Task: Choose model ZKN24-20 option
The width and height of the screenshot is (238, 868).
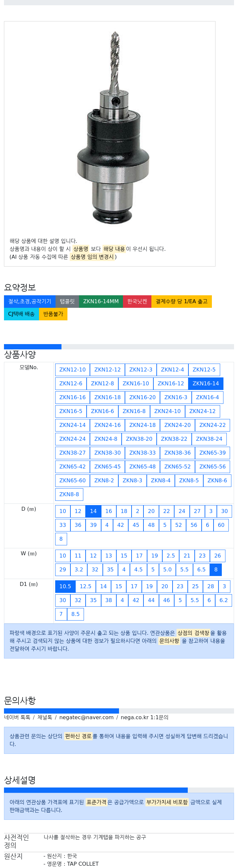Action: coord(177,425)
